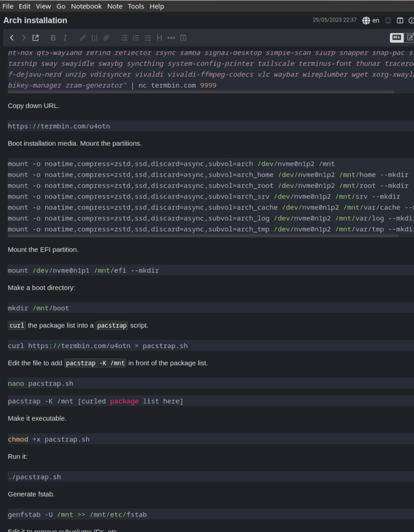Click the package list code block's horizontal scrollbar

pyautogui.click(x=201, y=92)
